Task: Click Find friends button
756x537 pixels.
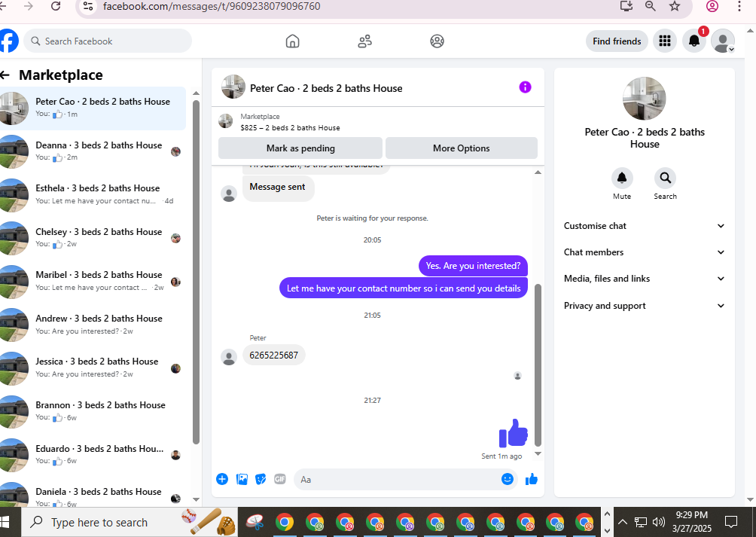Action: click(617, 41)
